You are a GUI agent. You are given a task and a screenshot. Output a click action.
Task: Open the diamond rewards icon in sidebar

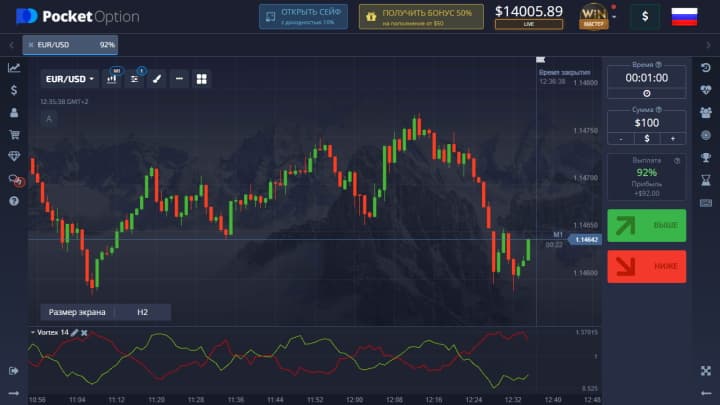coord(14,156)
